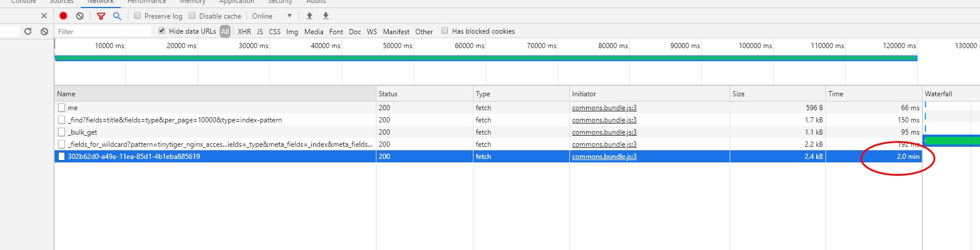Close the side panel with X icon
980x250 pixels.
click(44, 16)
